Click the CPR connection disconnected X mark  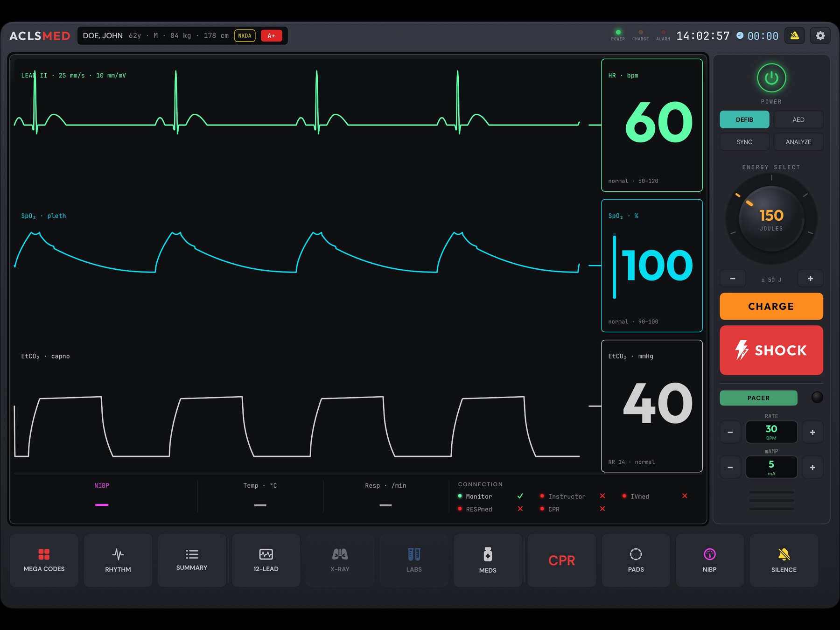click(602, 509)
